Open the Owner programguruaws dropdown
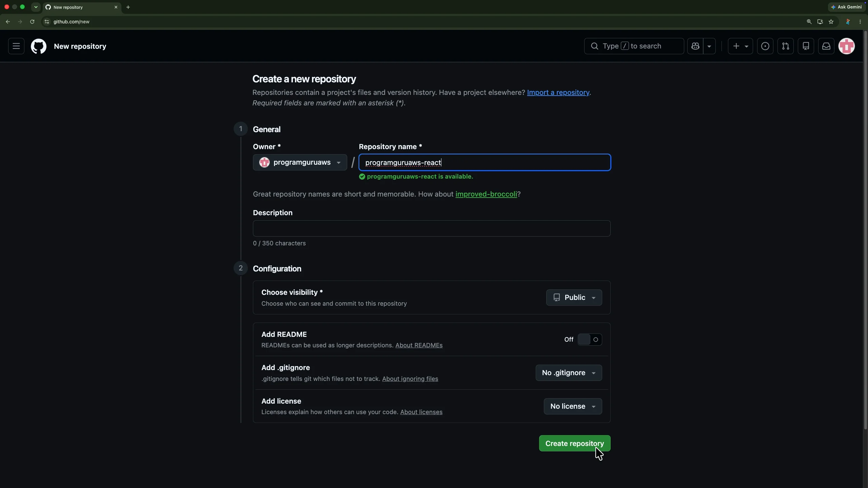Image resolution: width=868 pixels, height=488 pixels. (300, 162)
